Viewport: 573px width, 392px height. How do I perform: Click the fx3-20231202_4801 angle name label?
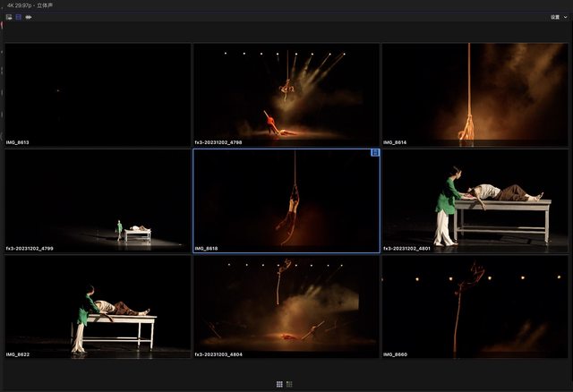point(407,249)
